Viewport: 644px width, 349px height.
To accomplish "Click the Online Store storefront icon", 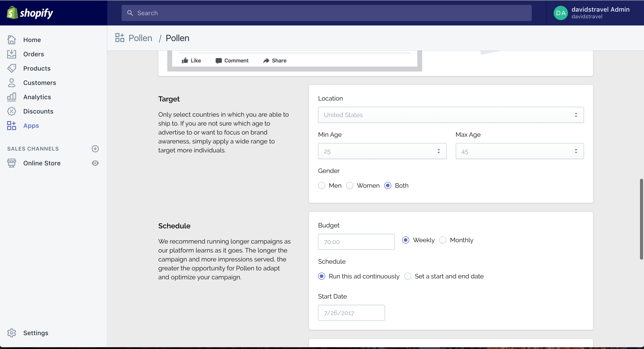I will point(11,163).
